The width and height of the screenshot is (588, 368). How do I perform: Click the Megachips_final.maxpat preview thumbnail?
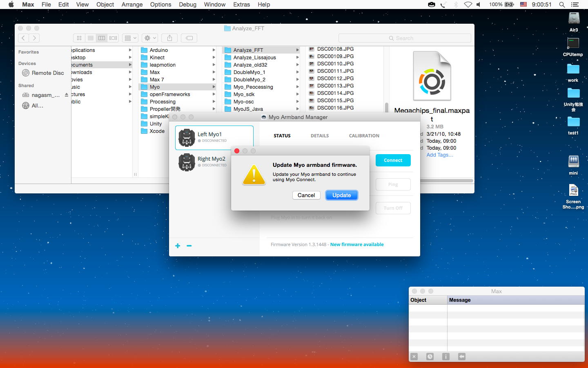(x=432, y=76)
